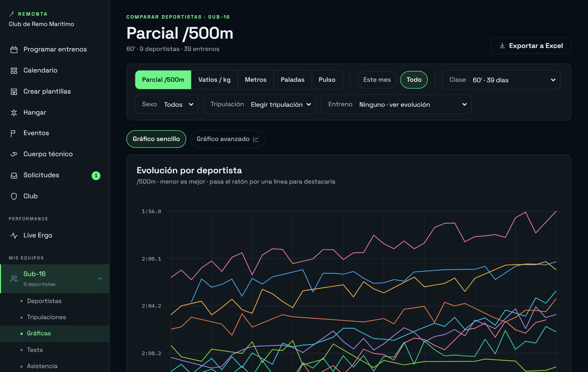Click the Club shield icon
Screen dimensions: 588x372
tap(14, 196)
